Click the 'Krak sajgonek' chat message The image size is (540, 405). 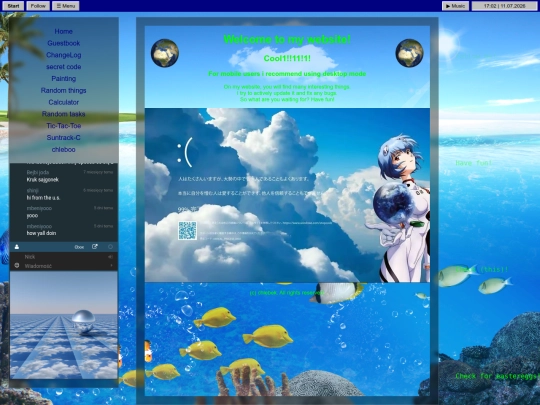[x=43, y=180]
